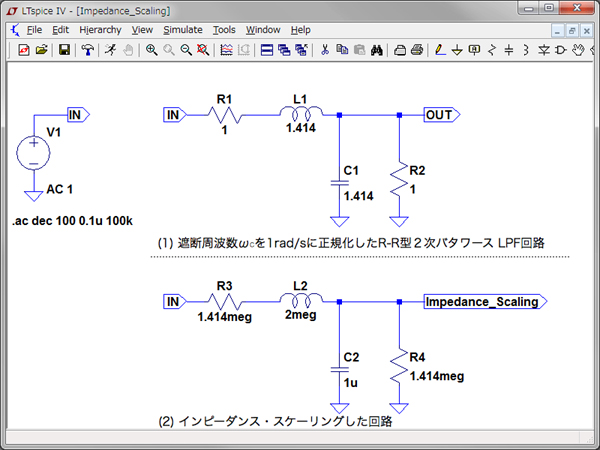Click the Find binoculars icon
This screenshot has height=450, width=600.
(x=377, y=50)
